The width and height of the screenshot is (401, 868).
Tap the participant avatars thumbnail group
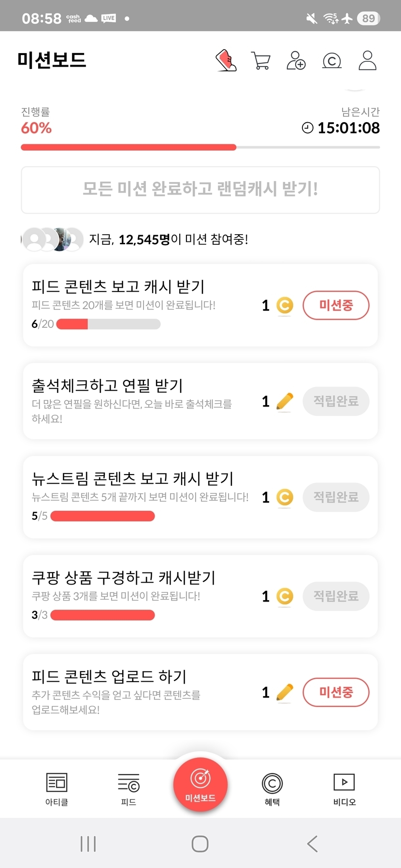(x=53, y=239)
